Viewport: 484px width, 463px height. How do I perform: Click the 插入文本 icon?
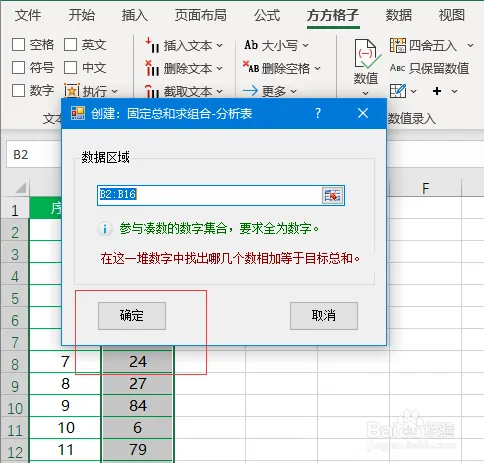pyautogui.click(x=152, y=45)
